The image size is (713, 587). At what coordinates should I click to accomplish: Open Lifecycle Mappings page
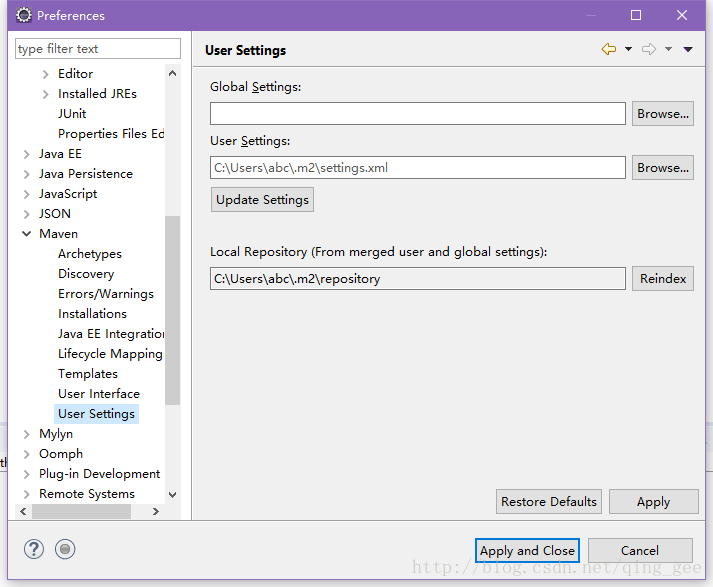point(110,354)
